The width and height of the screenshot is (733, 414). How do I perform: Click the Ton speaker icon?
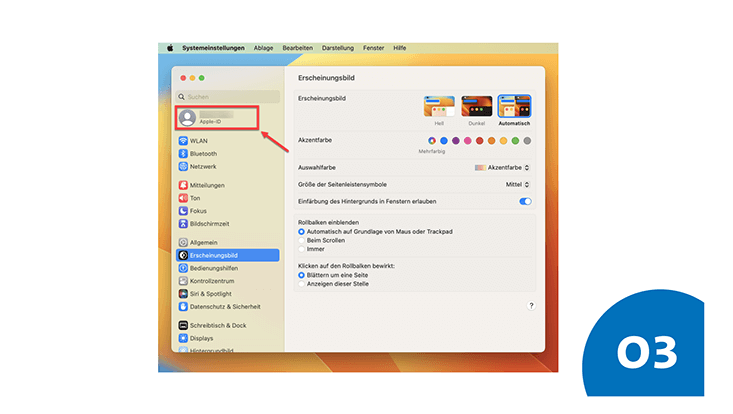click(183, 198)
